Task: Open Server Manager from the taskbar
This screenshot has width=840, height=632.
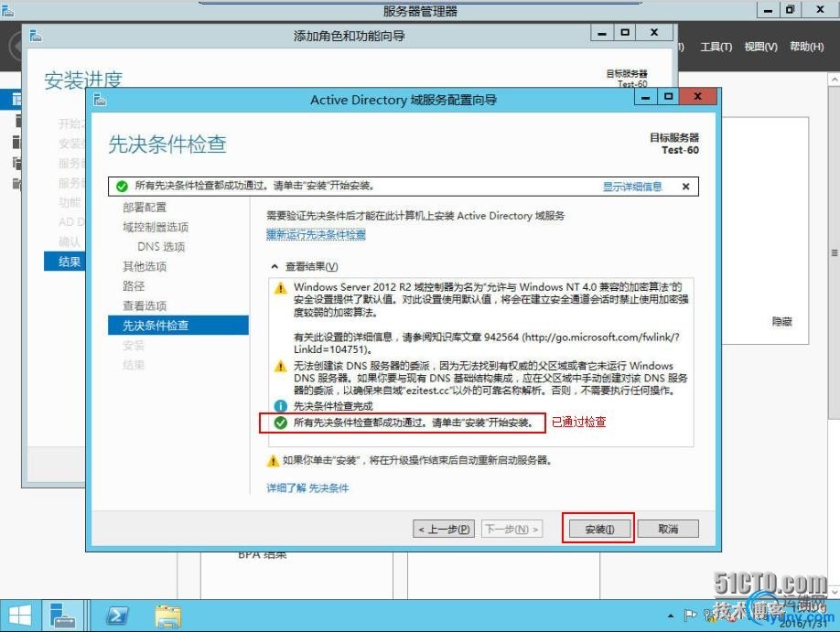Action: coord(62,616)
